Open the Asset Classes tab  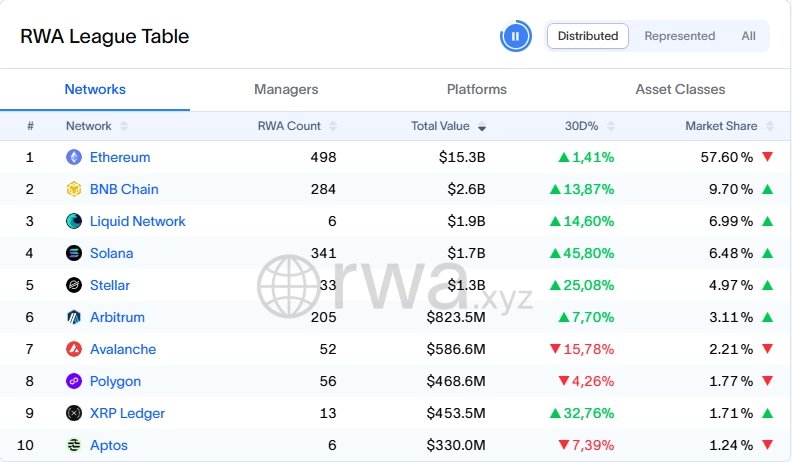click(x=680, y=89)
